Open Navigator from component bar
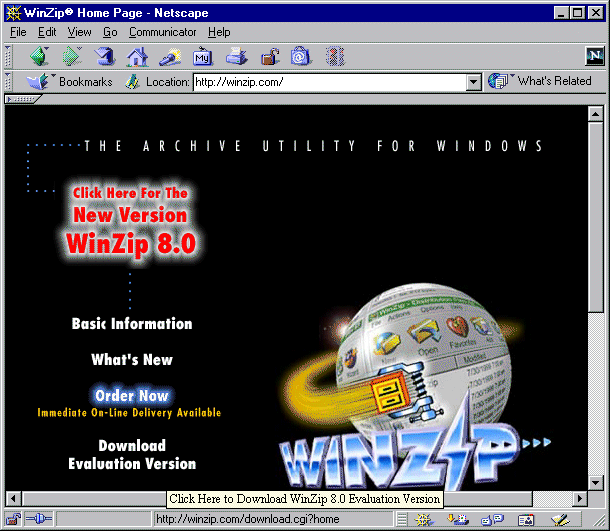 pyautogui.click(x=424, y=519)
